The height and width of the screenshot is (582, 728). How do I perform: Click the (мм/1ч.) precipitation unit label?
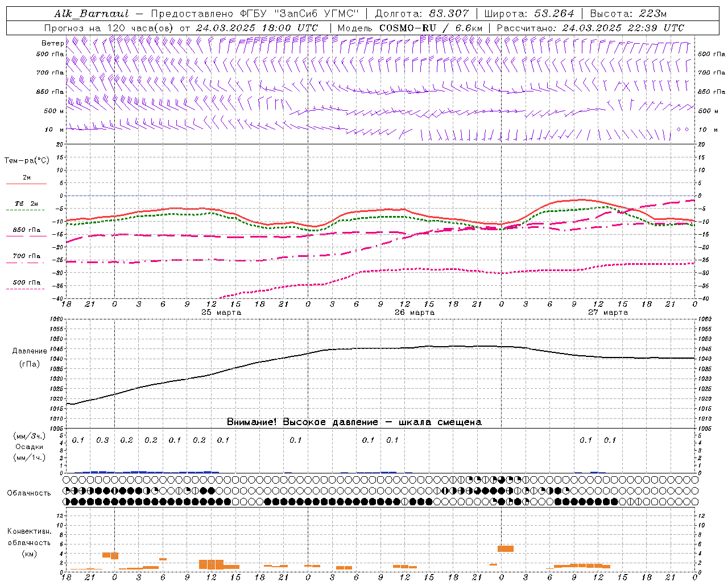tap(30, 458)
